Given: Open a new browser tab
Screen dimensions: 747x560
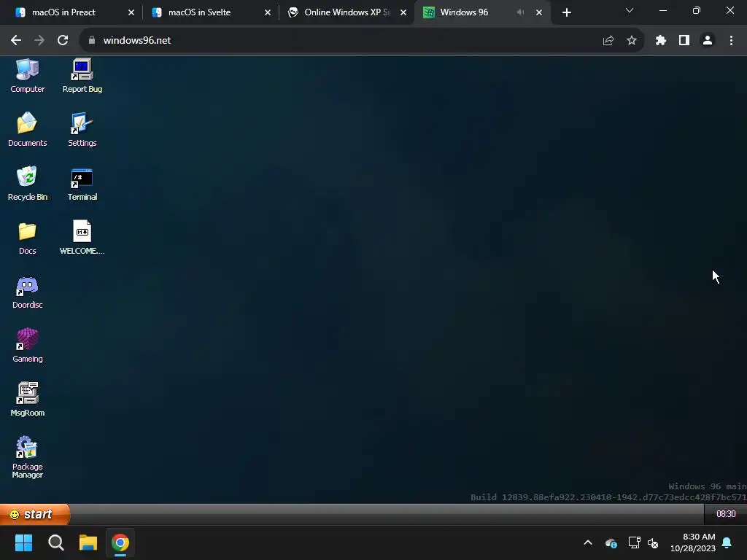Looking at the screenshot, I should pos(566,12).
